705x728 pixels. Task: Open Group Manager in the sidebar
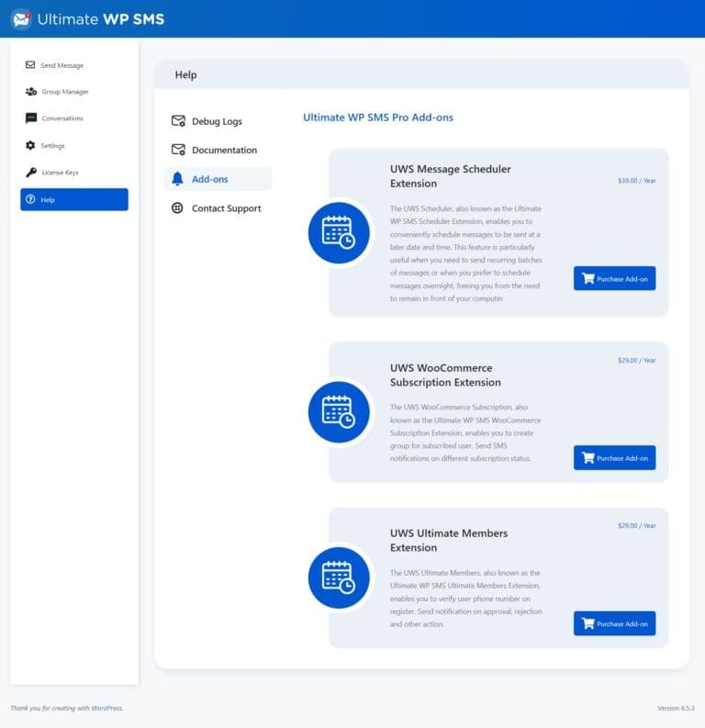(x=74, y=92)
